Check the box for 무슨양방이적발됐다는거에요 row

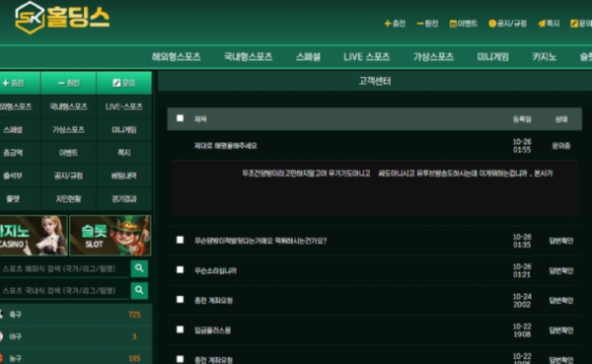tap(181, 240)
